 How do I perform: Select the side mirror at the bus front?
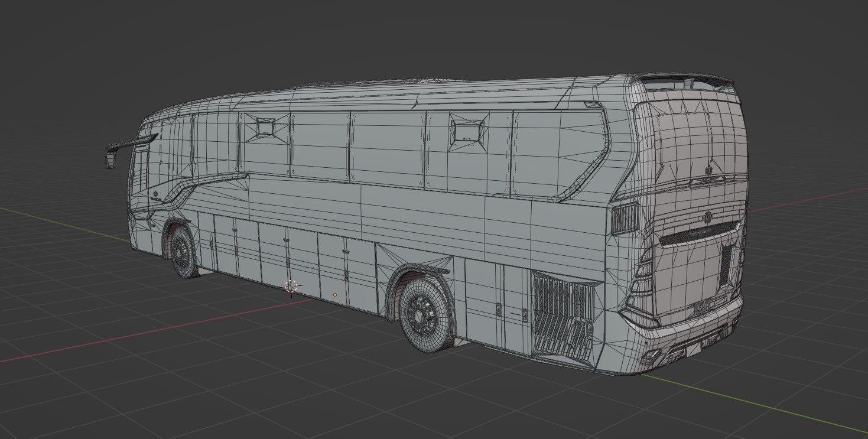(112, 158)
